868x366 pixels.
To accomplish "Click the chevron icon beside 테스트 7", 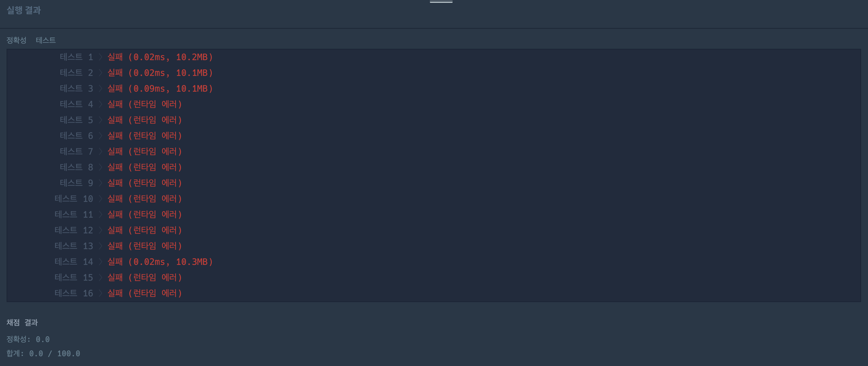I will click(100, 152).
